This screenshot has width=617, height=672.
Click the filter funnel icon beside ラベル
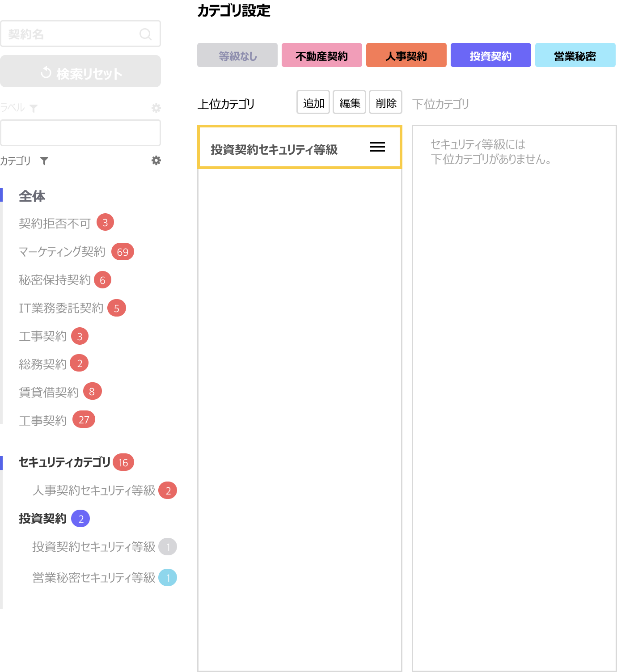pyautogui.click(x=34, y=108)
